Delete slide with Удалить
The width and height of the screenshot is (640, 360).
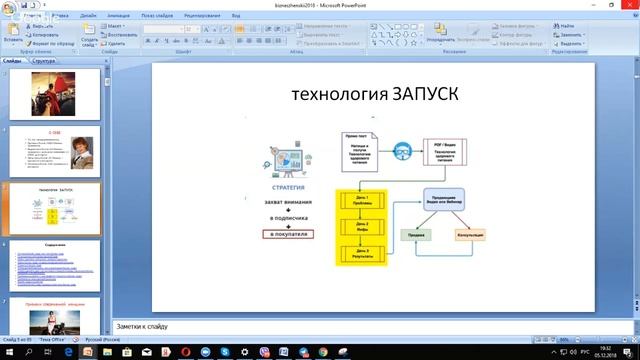click(113, 43)
